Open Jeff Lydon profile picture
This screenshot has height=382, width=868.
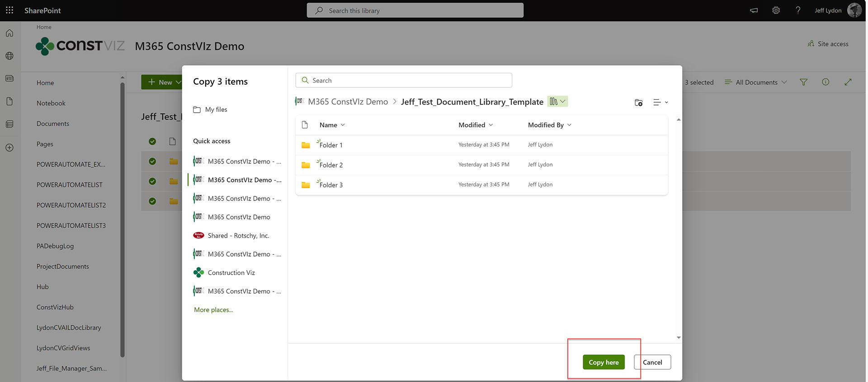coord(854,10)
